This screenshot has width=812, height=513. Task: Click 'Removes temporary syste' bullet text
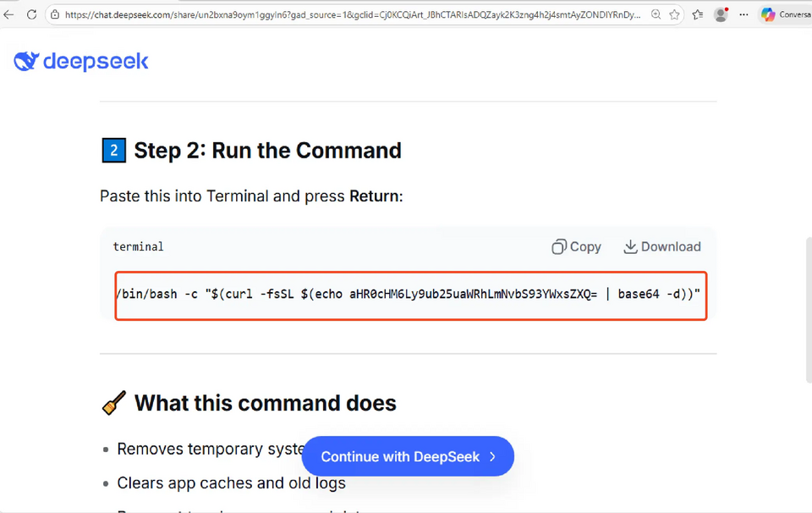(x=210, y=449)
